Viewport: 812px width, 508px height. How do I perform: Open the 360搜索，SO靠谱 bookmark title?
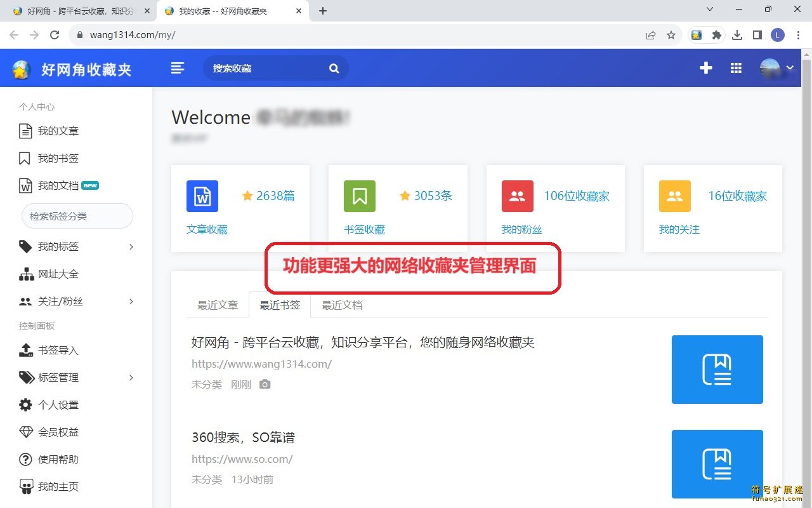click(x=243, y=438)
